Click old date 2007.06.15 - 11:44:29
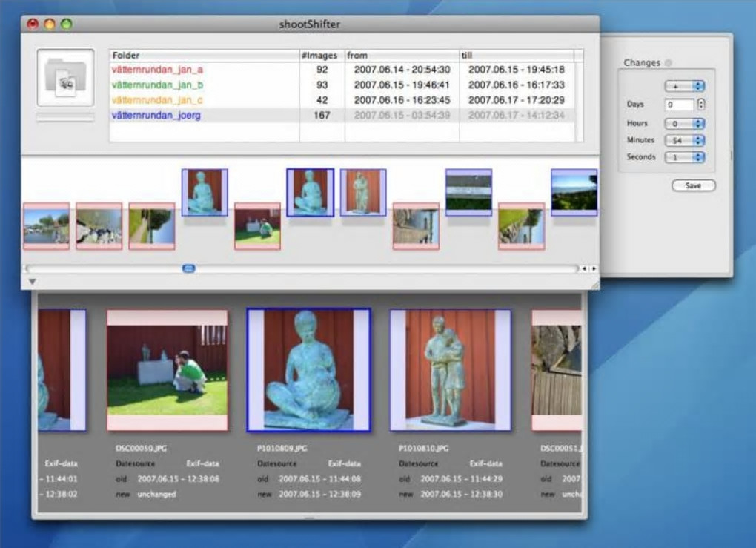Screen dimensions: 756x548 click(462, 478)
